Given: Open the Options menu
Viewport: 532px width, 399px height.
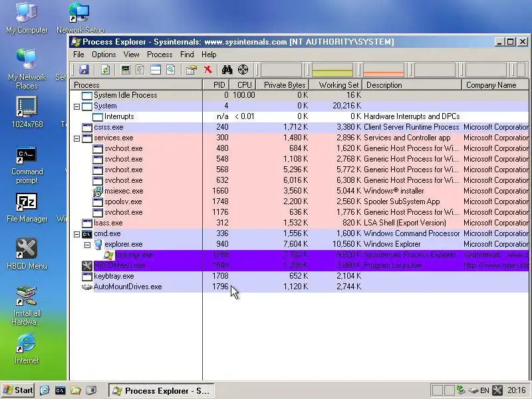Looking at the screenshot, I should (104, 55).
